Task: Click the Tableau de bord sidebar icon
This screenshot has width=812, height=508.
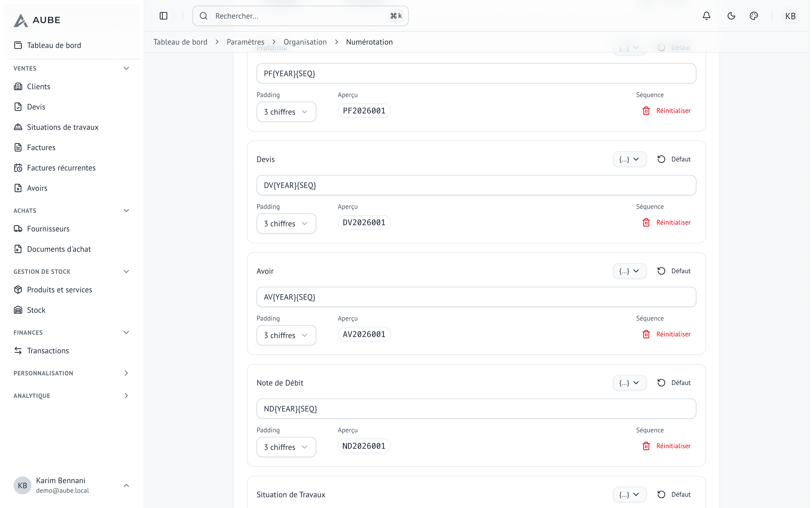Action: click(x=18, y=45)
